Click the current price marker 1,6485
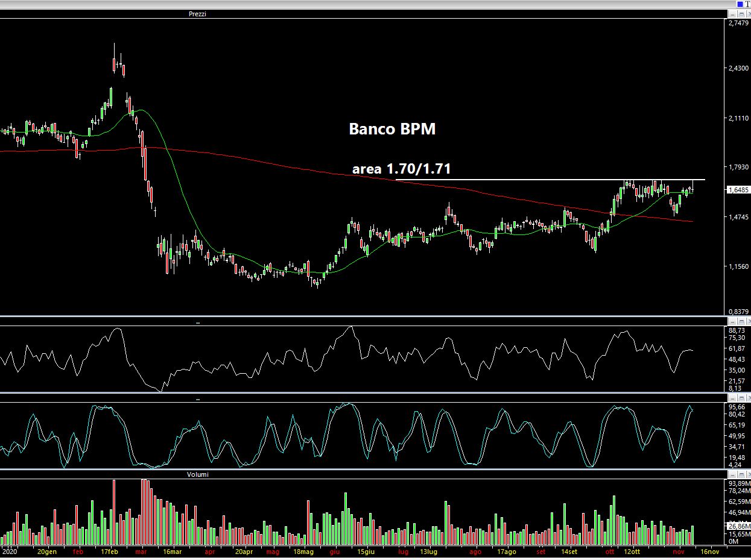Screen dimensions: 751x560 (738, 190)
